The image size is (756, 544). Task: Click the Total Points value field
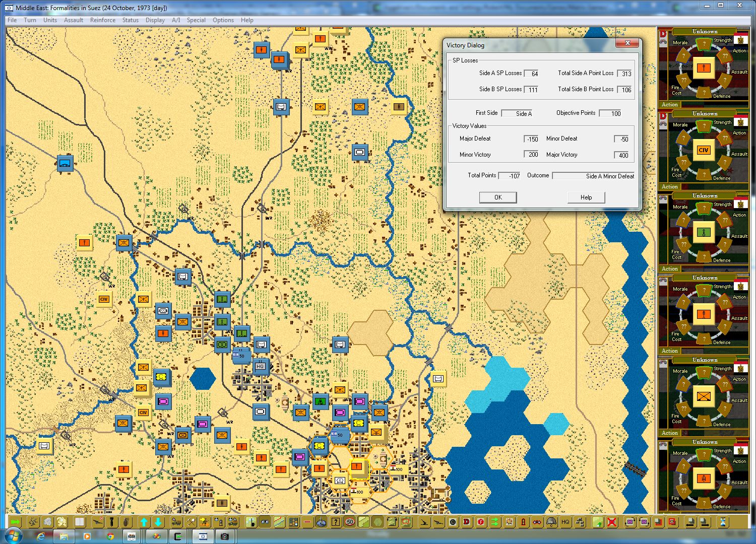510,176
